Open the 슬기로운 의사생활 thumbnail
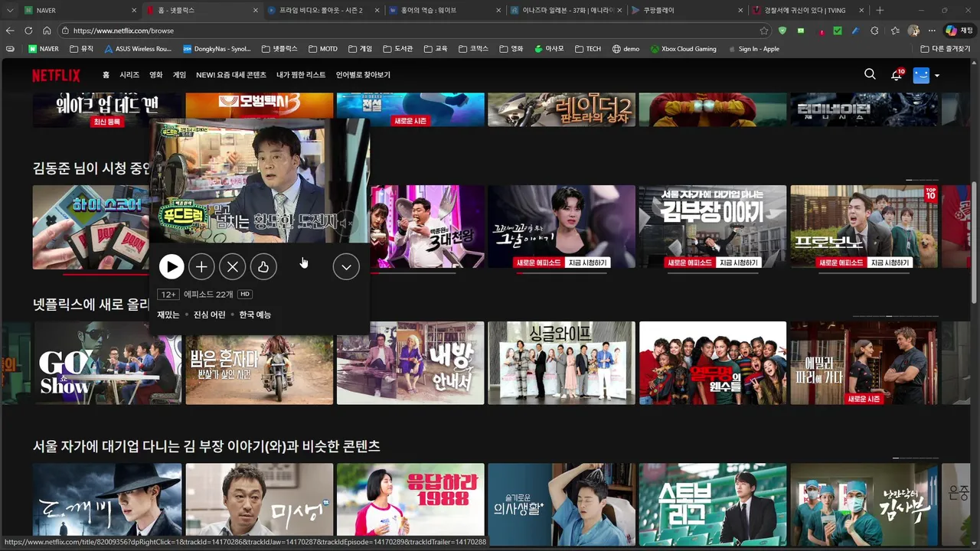The width and height of the screenshot is (980, 551). [x=561, y=504]
